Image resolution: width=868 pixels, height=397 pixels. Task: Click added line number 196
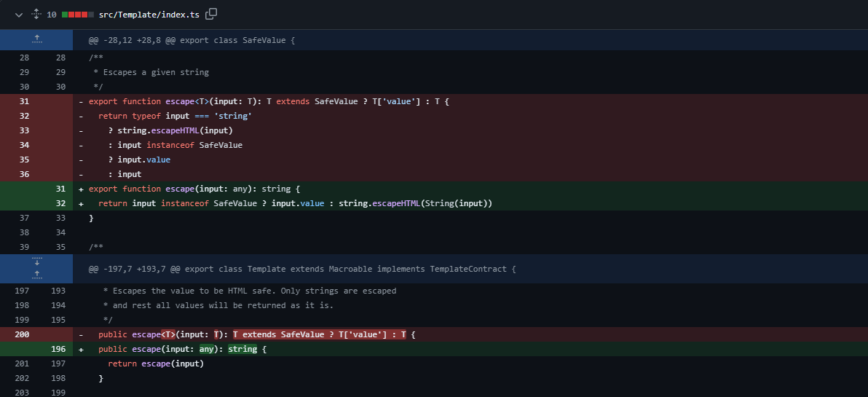(60, 349)
